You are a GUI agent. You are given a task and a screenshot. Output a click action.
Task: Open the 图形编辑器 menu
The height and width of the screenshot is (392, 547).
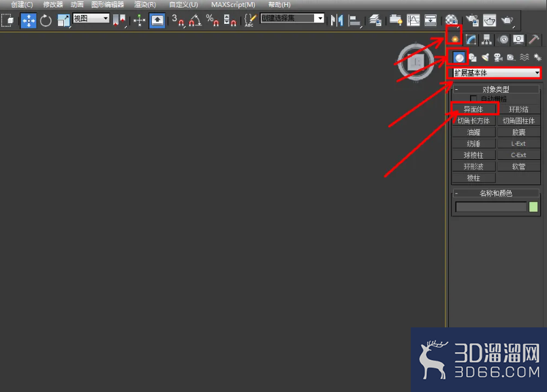(x=108, y=5)
